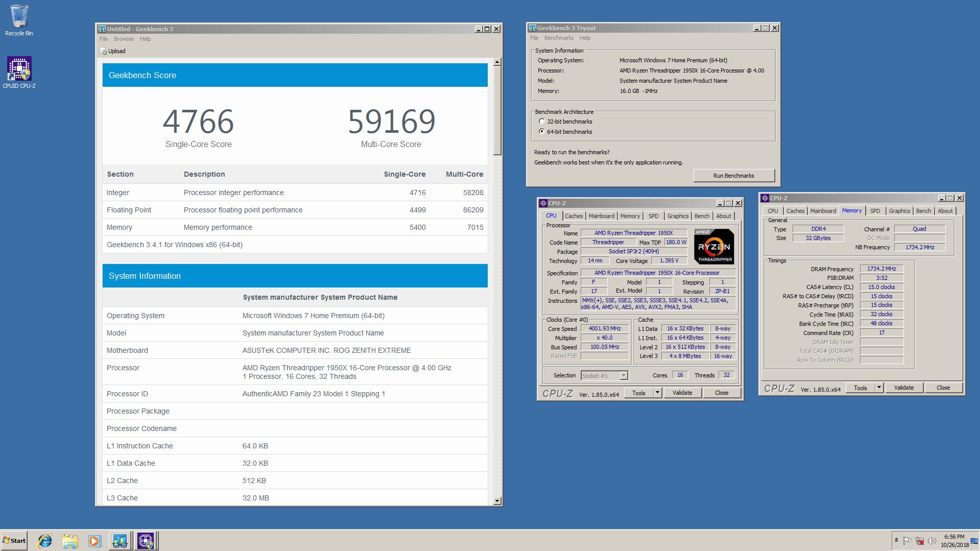Click the Geekbench 3 title bar icon

point(102,29)
